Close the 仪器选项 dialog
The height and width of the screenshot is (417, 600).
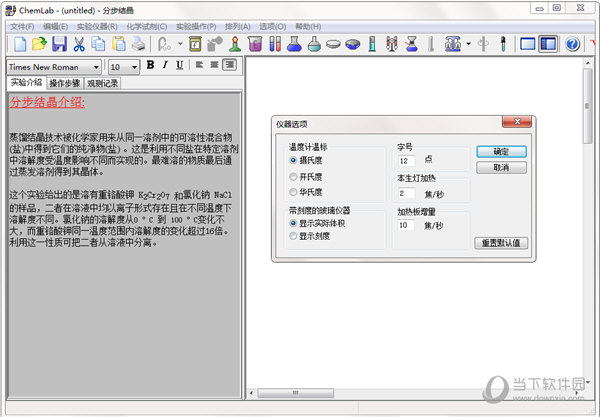point(517,122)
